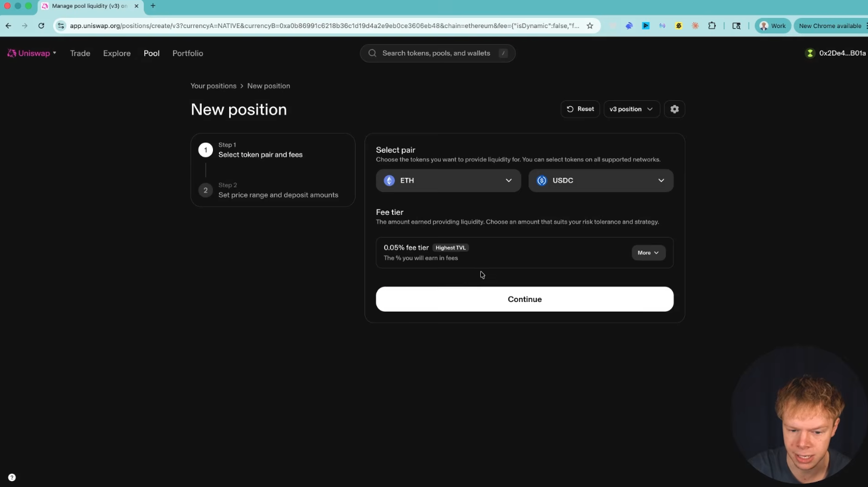Open the Chrome extensions puzzle icon

pos(712,26)
